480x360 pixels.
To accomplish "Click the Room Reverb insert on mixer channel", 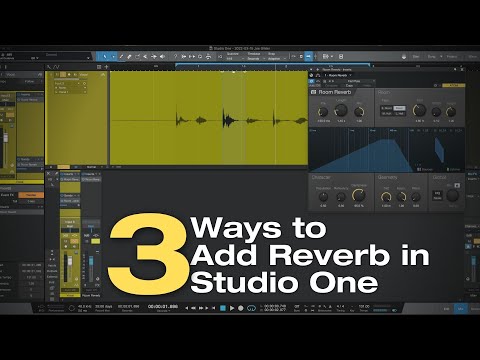I will [70, 179].
